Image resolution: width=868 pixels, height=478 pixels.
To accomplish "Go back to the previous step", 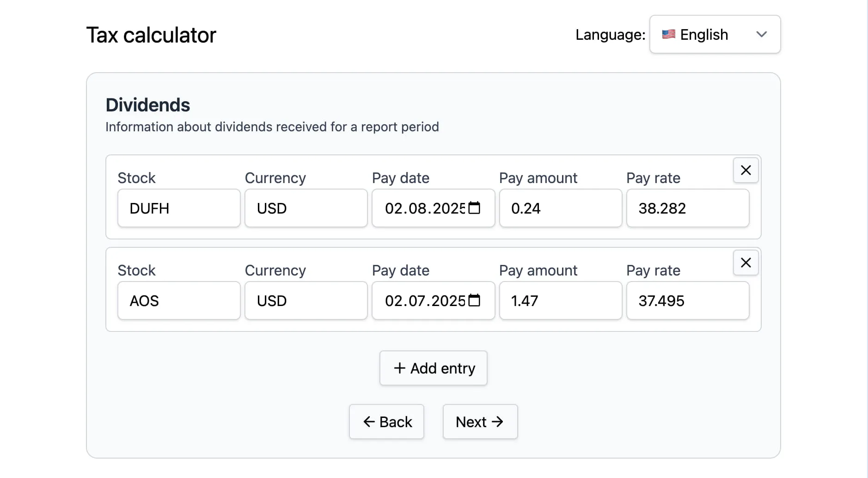I will pyautogui.click(x=386, y=422).
